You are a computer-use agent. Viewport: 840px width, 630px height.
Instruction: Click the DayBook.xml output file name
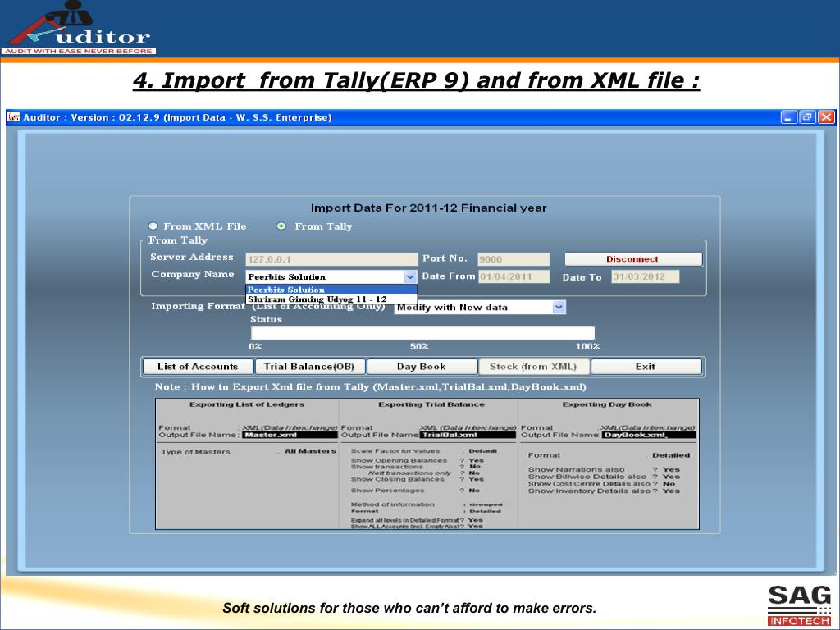click(x=648, y=435)
